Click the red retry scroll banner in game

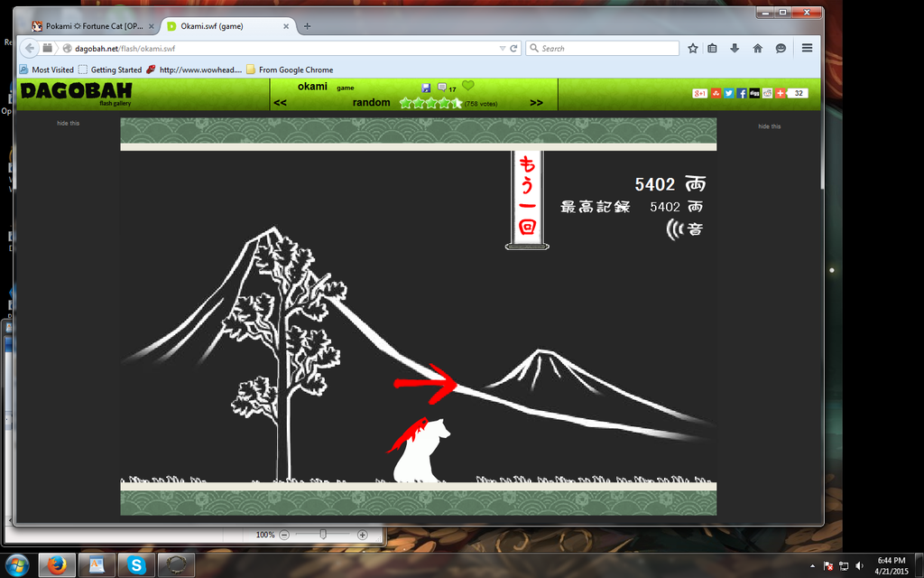pos(527,200)
